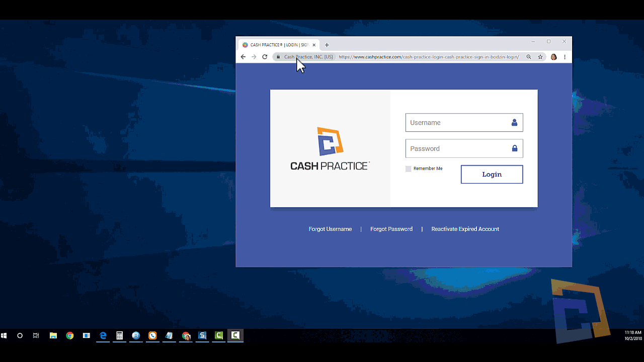
Task: Open the zoom magnifier icon in address bar
Action: tap(529, 57)
